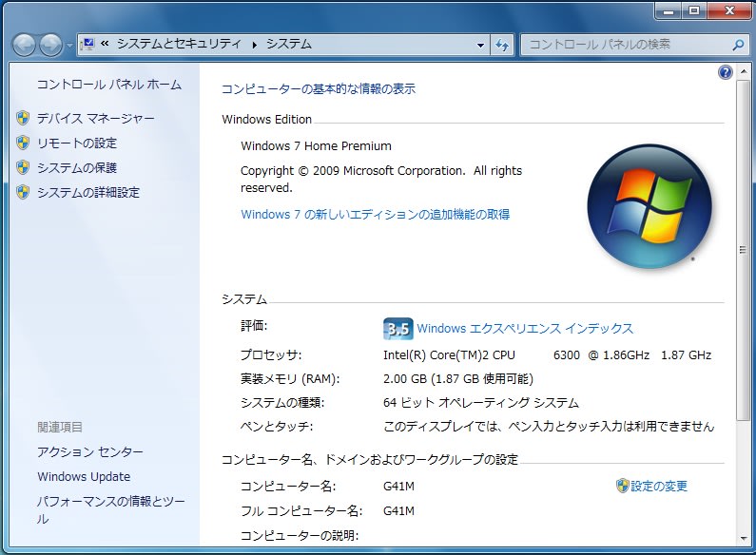Click scrollbar up arrow on right edge
Viewport: 756px width, 555px height.
pos(743,71)
